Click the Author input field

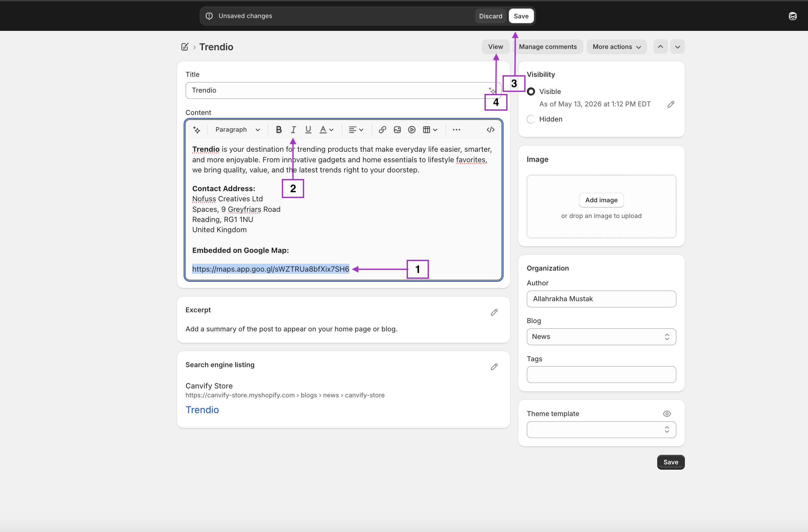pyautogui.click(x=601, y=299)
